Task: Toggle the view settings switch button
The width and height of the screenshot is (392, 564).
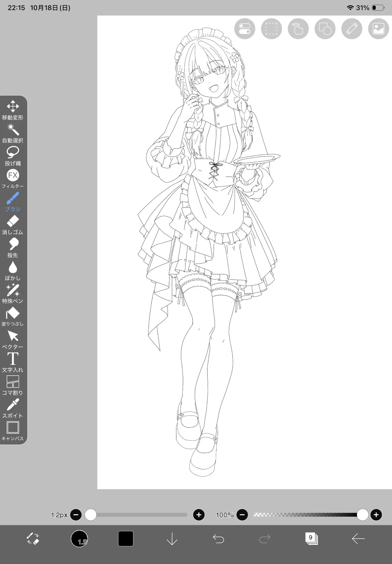Action: (x=245, y=29)
